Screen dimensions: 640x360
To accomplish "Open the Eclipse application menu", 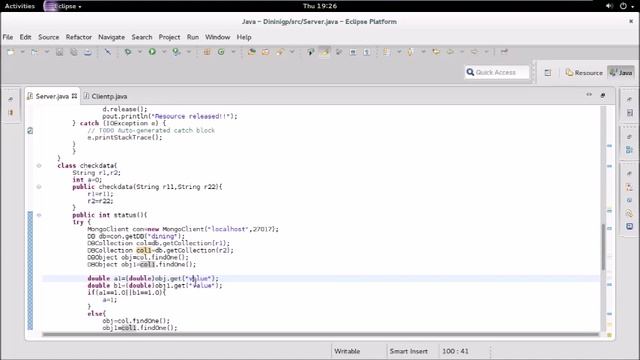I will (x=63, y=6).
